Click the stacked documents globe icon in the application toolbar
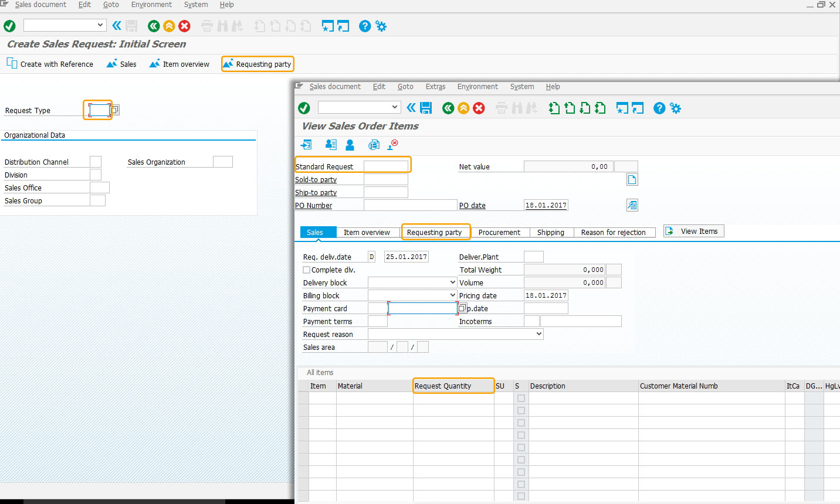Viewport: 840px width, 504px height. (374, 145)
